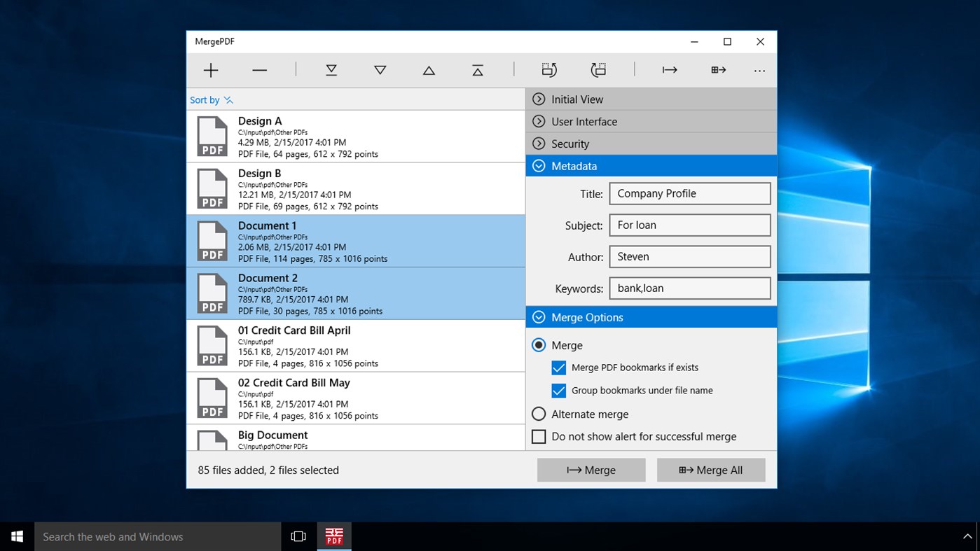Enable Do not show alert for successful merge
The width and height of the screenshot is (980, 551).
pyautogui.click(x=539, y=436)
